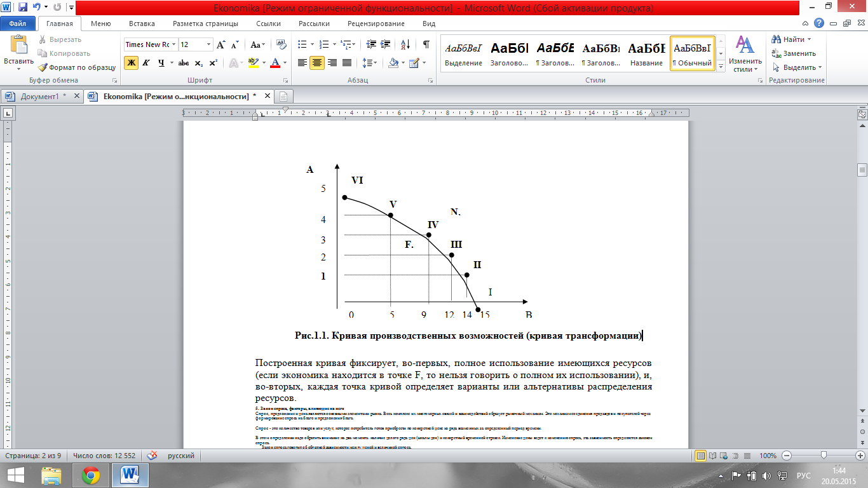Viewport: 868px width, 488px height.
Task: Click word count Число слов: 12 552
Action: coord(104,456)
